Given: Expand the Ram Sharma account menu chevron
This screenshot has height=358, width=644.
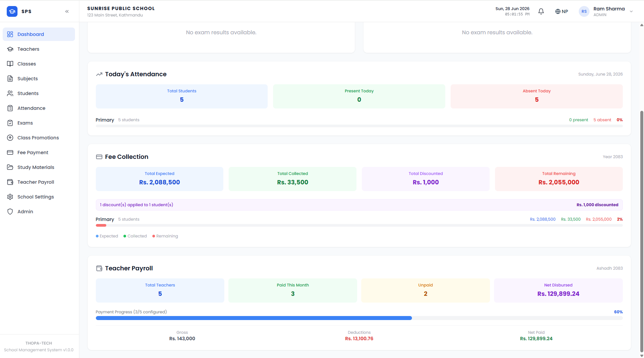Looking at the screenshot, I should (631, 11).
